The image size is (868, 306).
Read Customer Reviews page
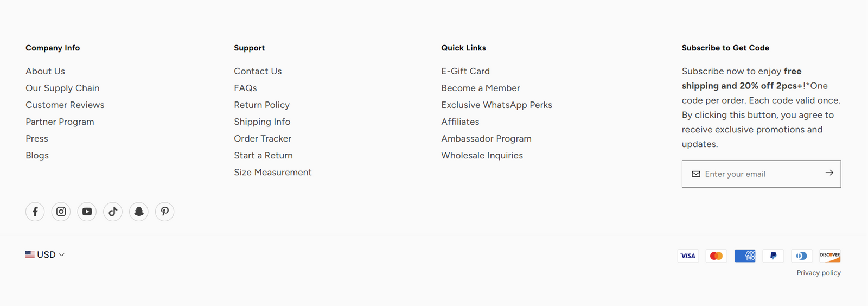[65, 105]
